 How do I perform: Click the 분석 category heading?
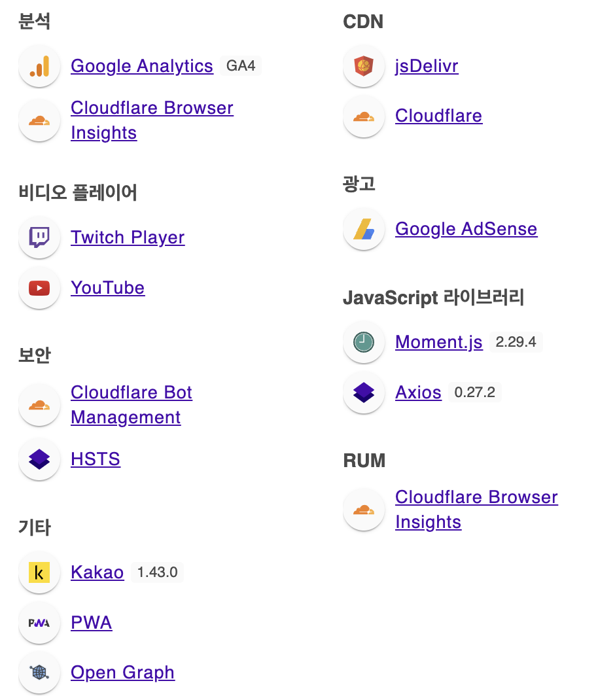[x=35, y=22]
